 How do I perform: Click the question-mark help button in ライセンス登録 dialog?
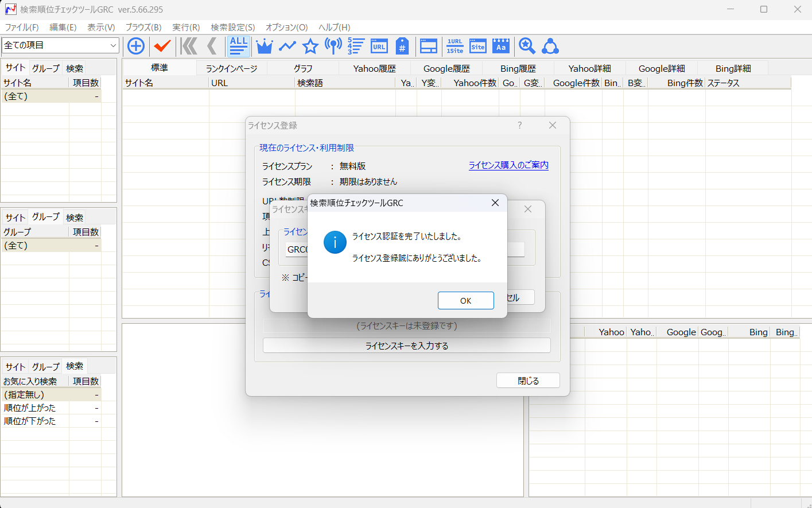(520, 125)
